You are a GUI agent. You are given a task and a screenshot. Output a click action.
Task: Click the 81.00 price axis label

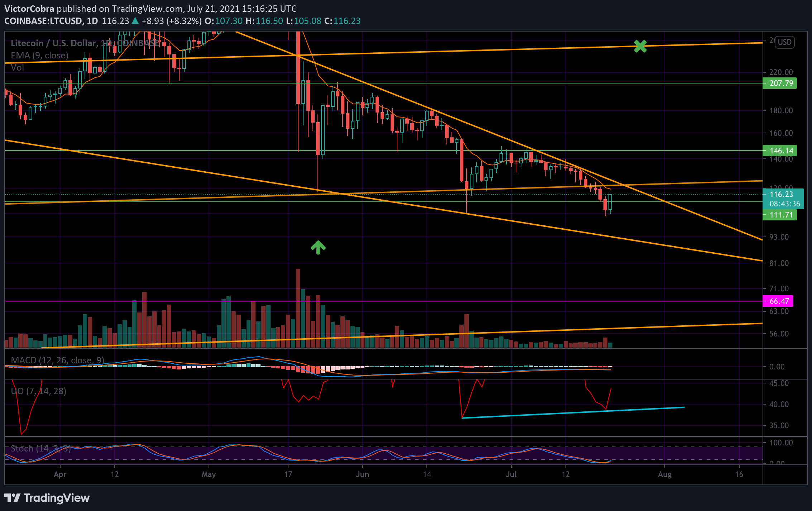(x=779, y=263)
